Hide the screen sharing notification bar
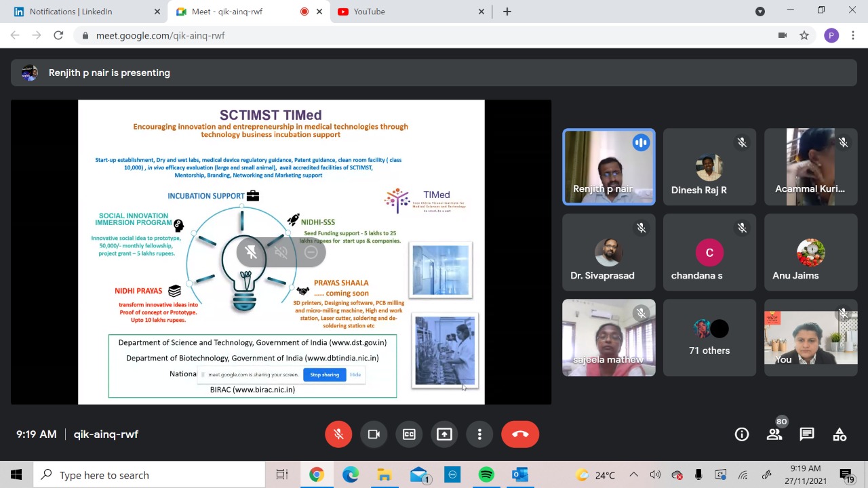 [x=355, y=375]
